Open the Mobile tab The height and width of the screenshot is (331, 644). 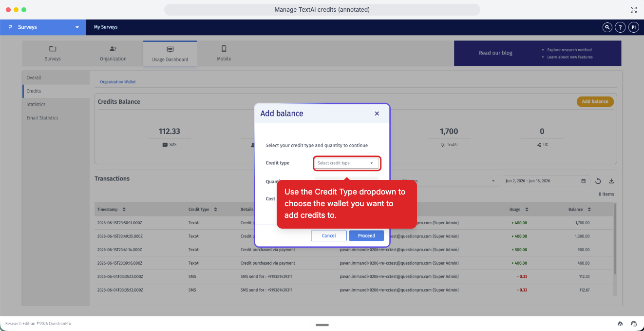(224, 53)
